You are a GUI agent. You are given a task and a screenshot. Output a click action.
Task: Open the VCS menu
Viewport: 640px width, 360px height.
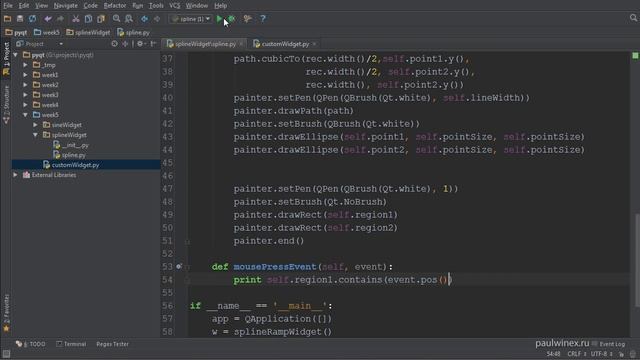[x=174, y=6]
